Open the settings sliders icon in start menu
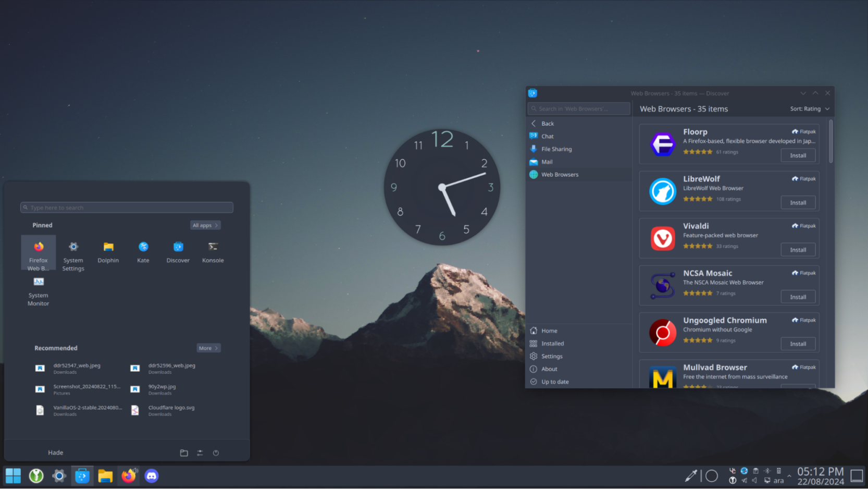Screen dimensions: 868x489 pyautogui.click(x=200, y=453)
